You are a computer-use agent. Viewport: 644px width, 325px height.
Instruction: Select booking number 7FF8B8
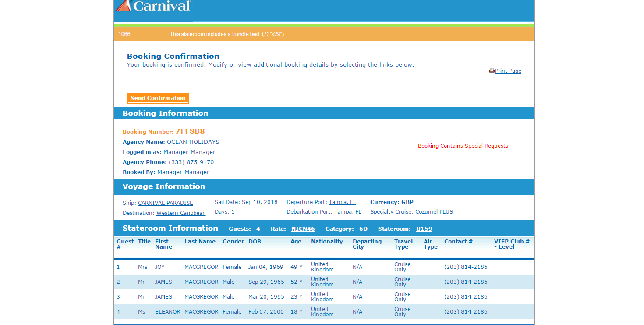(x=190, y=132)
